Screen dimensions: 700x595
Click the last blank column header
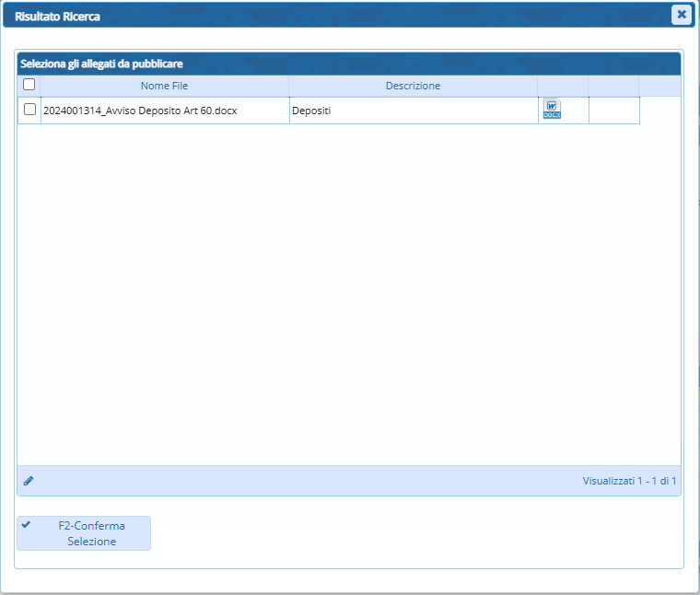(613, 86)
